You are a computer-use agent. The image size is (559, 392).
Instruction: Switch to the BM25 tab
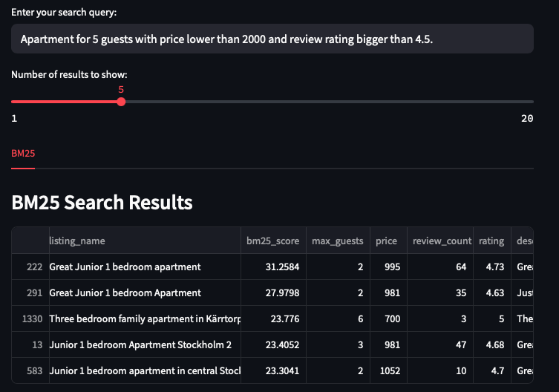point(23,154)
